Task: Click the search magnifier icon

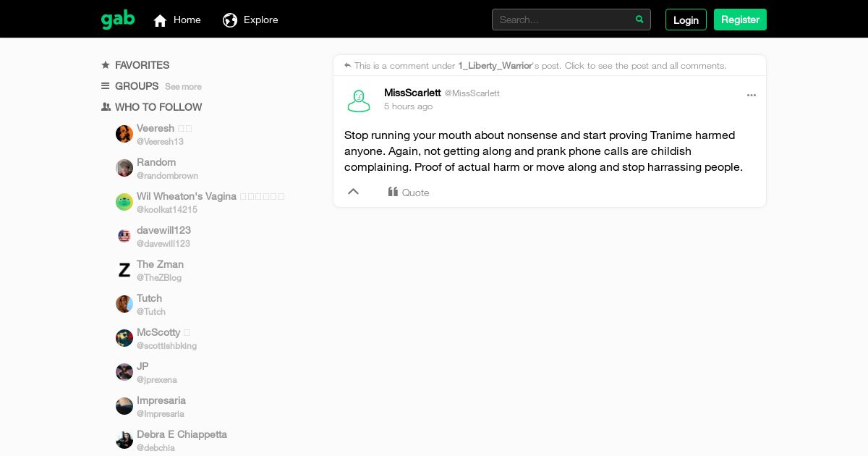Action: click(639, 20)
